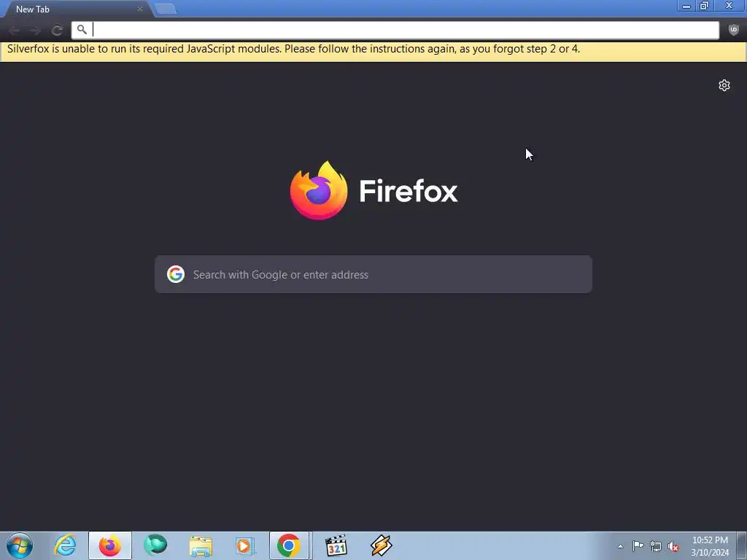Click the back navigation arrow
This screenshot has height=560, width=747.
(x=15, y=31)
